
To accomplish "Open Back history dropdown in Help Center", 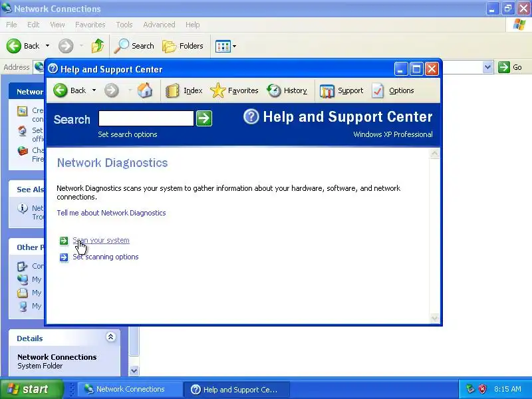I will point(94,90).
